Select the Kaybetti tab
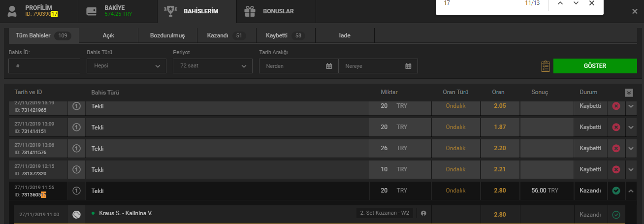The image size is (644, 224). coord(285,35)
